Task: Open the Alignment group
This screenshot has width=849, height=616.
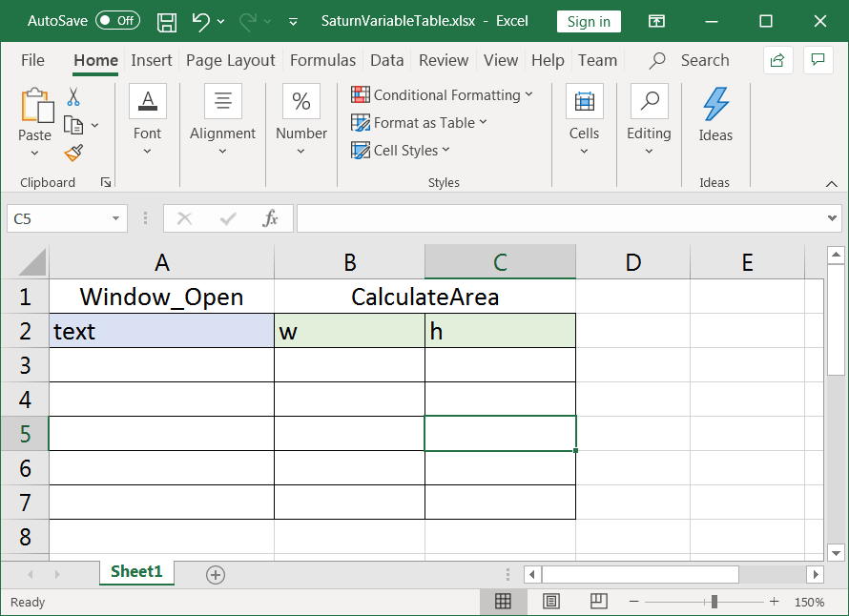Action: pos(222,120)
